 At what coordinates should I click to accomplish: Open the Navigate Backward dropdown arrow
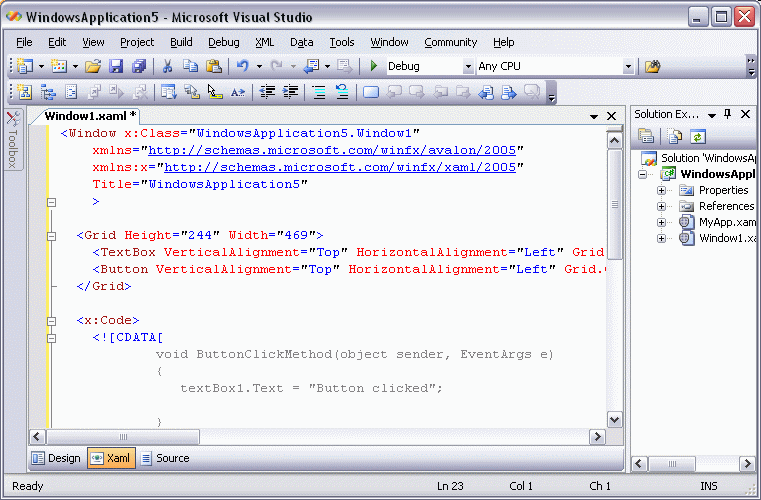pos(328,66)
